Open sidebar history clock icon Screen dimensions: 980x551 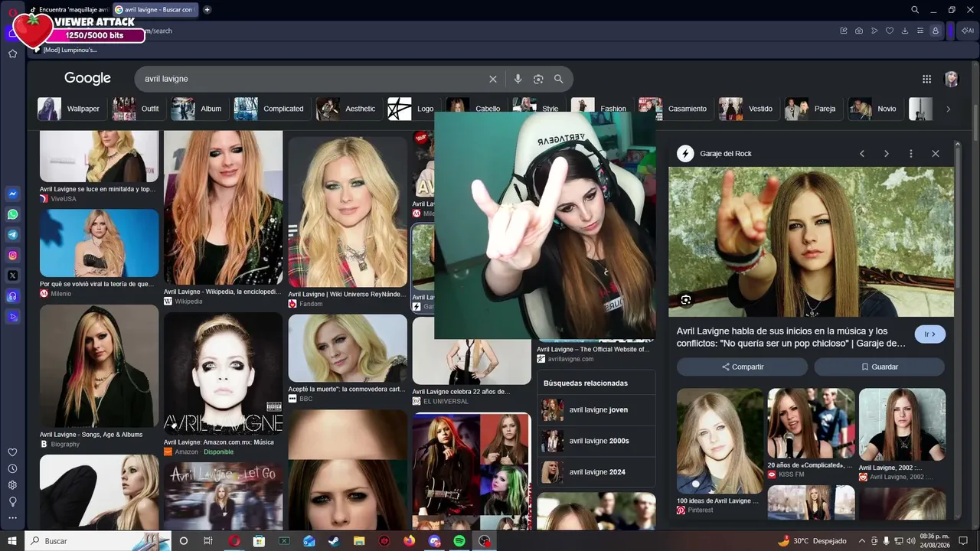point(12,468)
